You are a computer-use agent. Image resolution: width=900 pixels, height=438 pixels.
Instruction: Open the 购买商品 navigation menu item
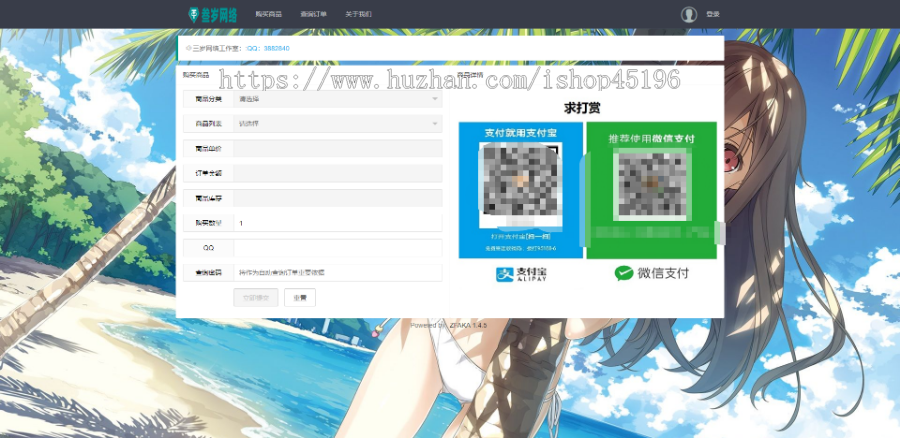pos(269,14)
